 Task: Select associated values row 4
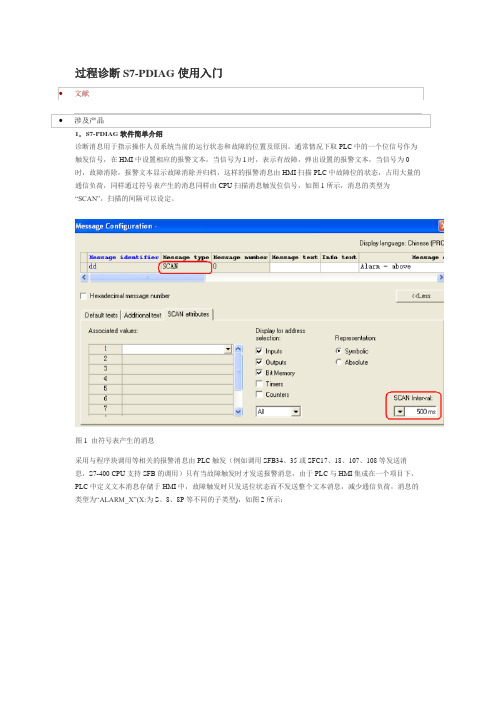click(x=161, y=379)
